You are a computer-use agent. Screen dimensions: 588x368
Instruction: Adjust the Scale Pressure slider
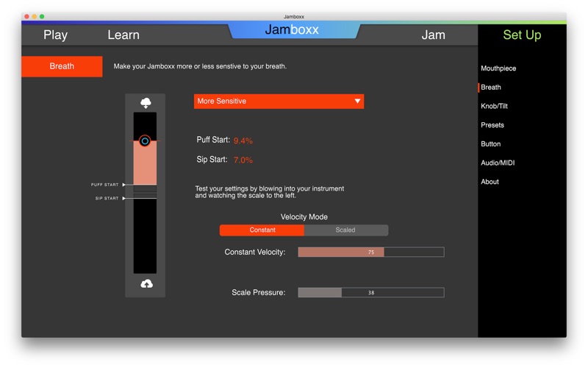click(x=371, y=292)
